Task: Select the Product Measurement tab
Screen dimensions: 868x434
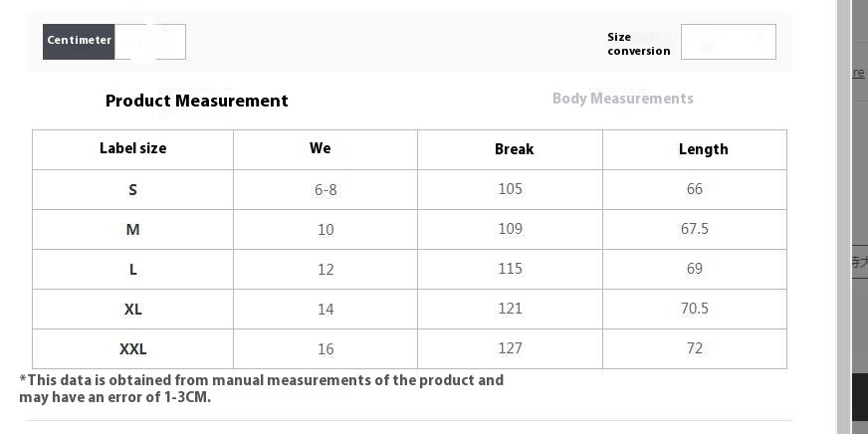Action: (x=196, y=101)
